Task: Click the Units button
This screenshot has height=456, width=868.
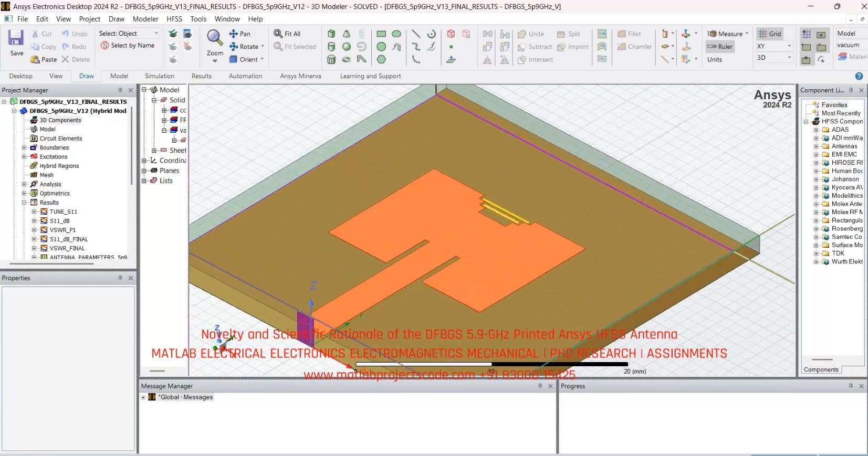Action: [715, 60]
